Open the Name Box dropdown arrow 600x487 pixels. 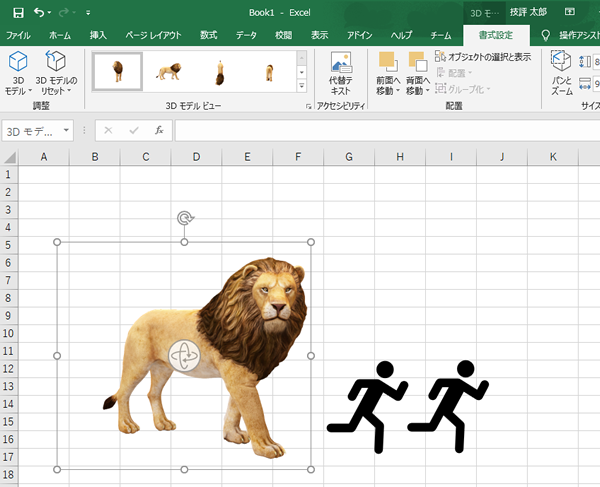coord(66,131)
